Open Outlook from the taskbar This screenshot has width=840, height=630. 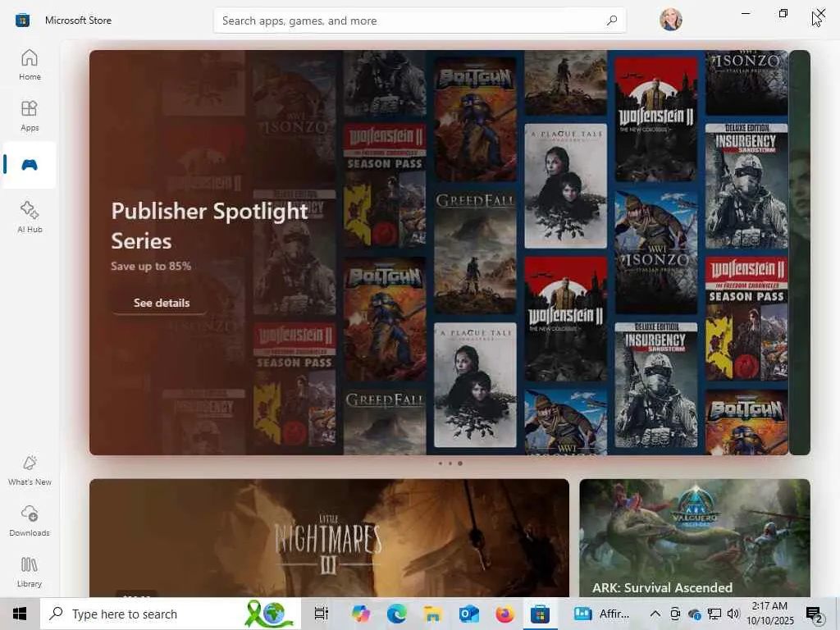pyautogui.click(x=468, y=614)
